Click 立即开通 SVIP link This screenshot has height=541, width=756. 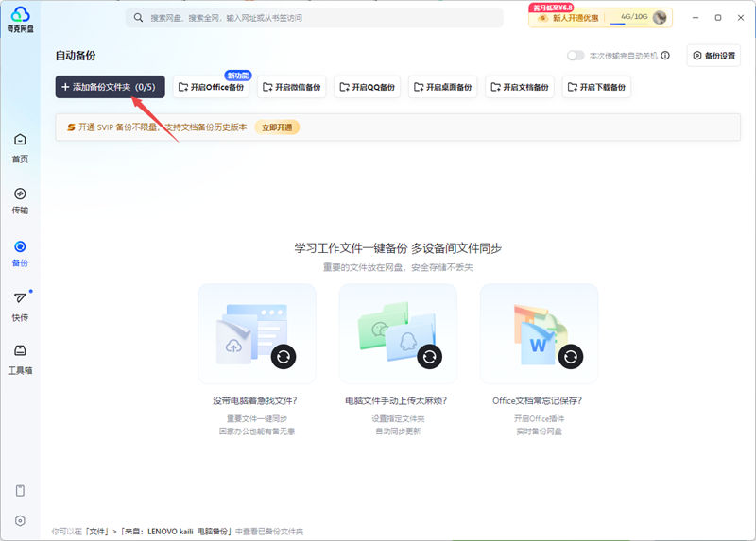pyautogui.click(x=277, y=127)
